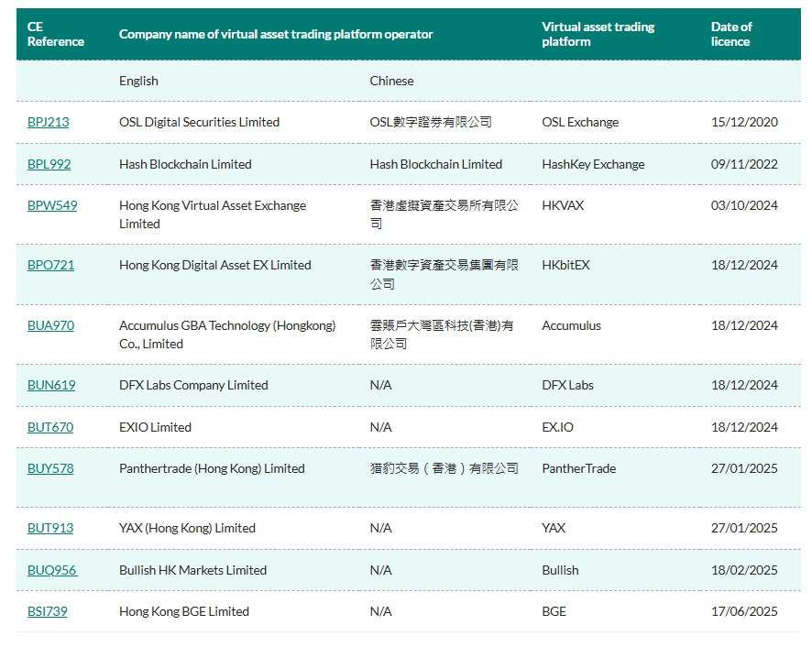Click the HKbitEX platform name cell
The height and width of the screenshot is (647, 812).
coord(568,265)
